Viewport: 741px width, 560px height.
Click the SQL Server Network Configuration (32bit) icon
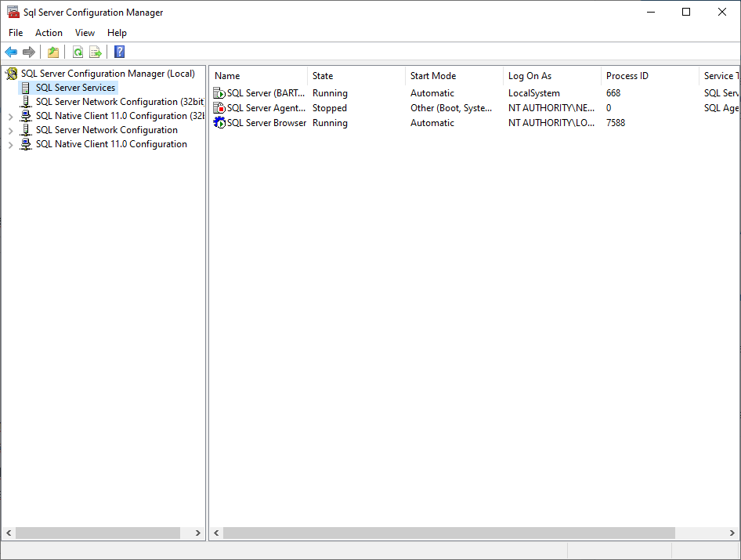[x=26, y=102]
